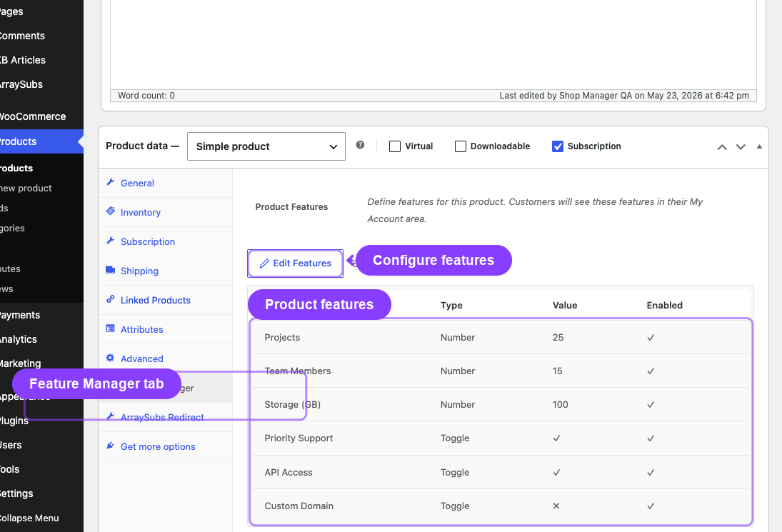Move Product data panel down
The width and height of the screenshot is (782, 532).
(741, 146)
